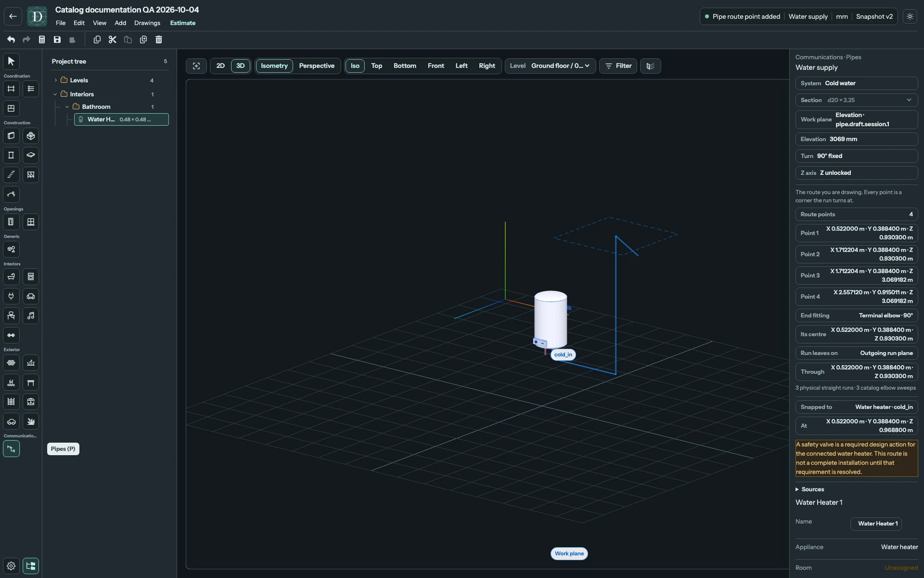Switch to 2D view mode
924x578 pixels.
coord(220,66)
